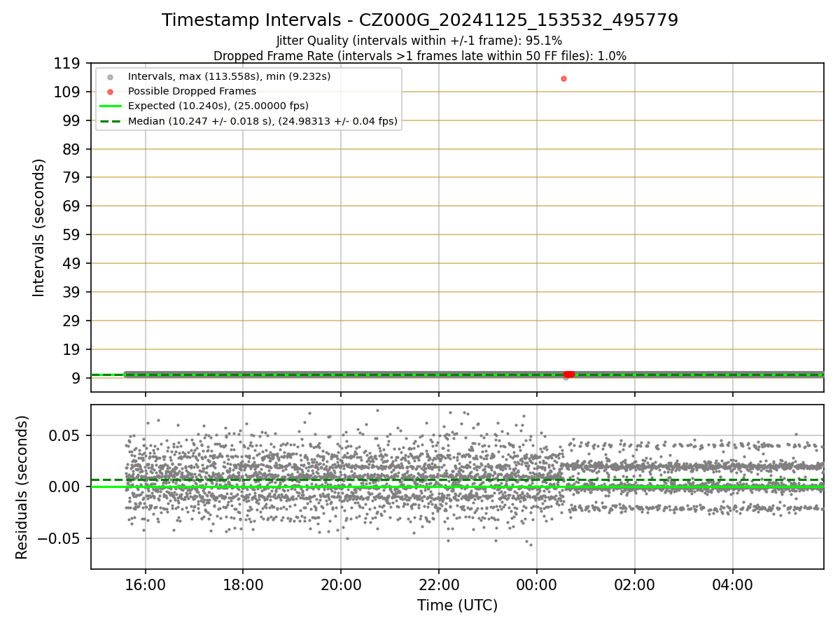Click the 20:00 tick label on the time axis
Screen dimensions: 840x630
click(x=341, y=585)
